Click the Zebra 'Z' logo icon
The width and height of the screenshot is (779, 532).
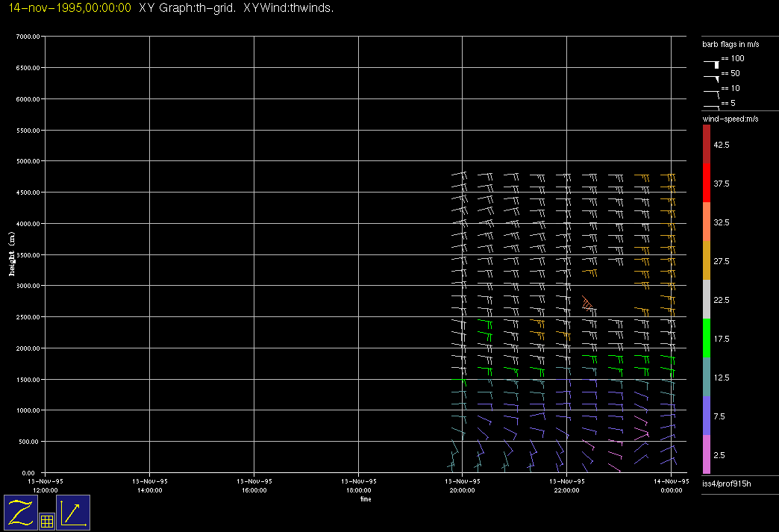coord(20,513)
